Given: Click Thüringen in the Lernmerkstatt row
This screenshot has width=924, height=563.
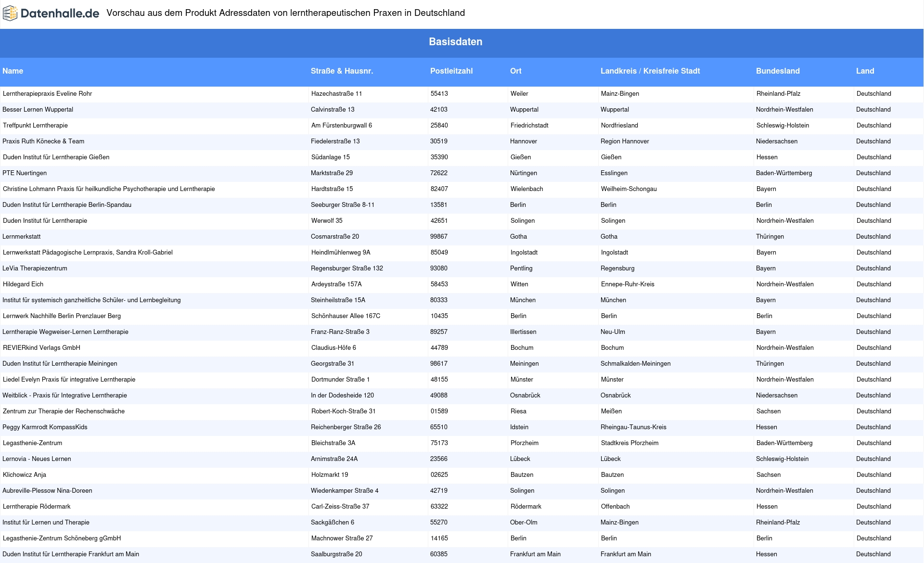Looking at the screenshot, I should coord(770,237).
